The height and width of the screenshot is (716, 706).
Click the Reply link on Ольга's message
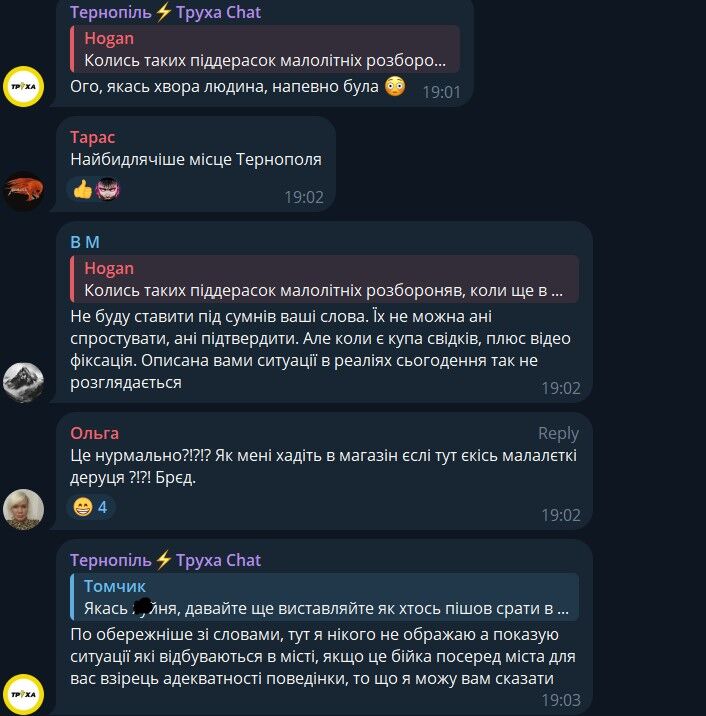tap(558, 433)
